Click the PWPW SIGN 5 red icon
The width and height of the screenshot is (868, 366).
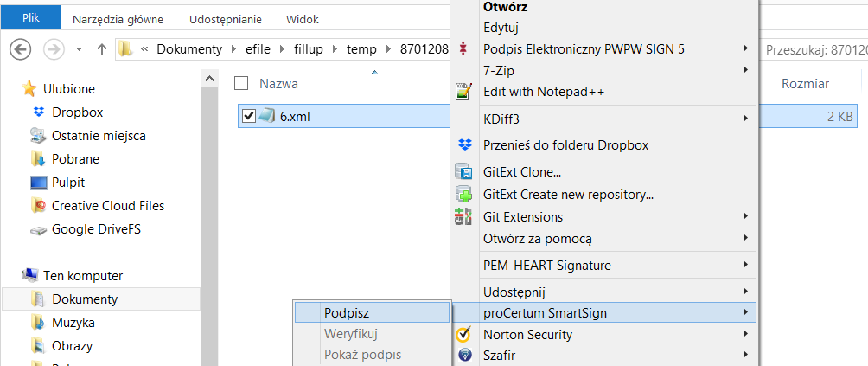pos(463,49)
